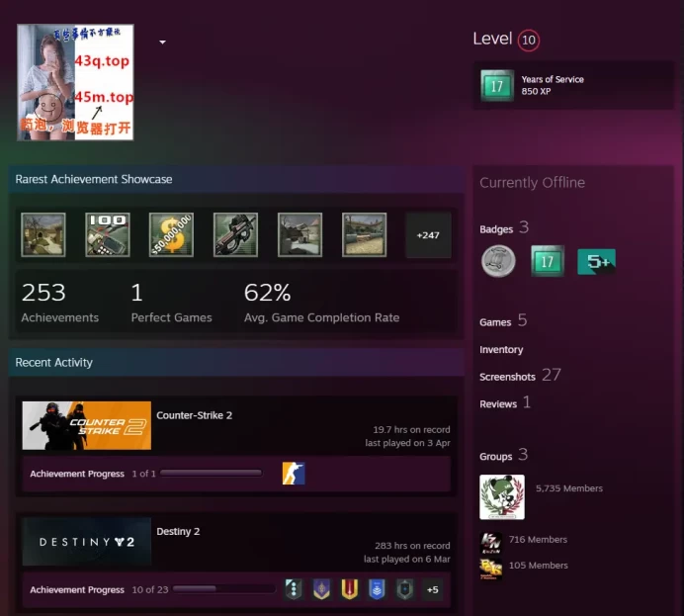Screen dimensions: 684x616
Task: Show the +247 more achievements
Action: 428,235
